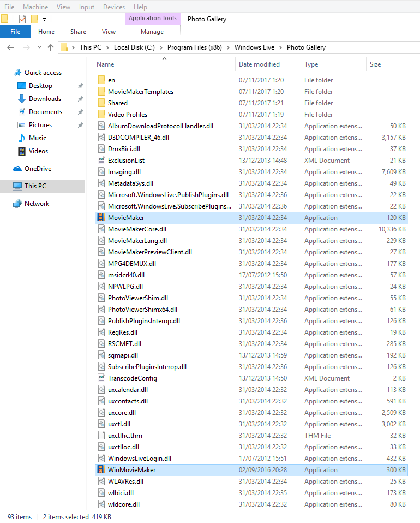Expand the chevron after Local Disk (C:)

161,47
